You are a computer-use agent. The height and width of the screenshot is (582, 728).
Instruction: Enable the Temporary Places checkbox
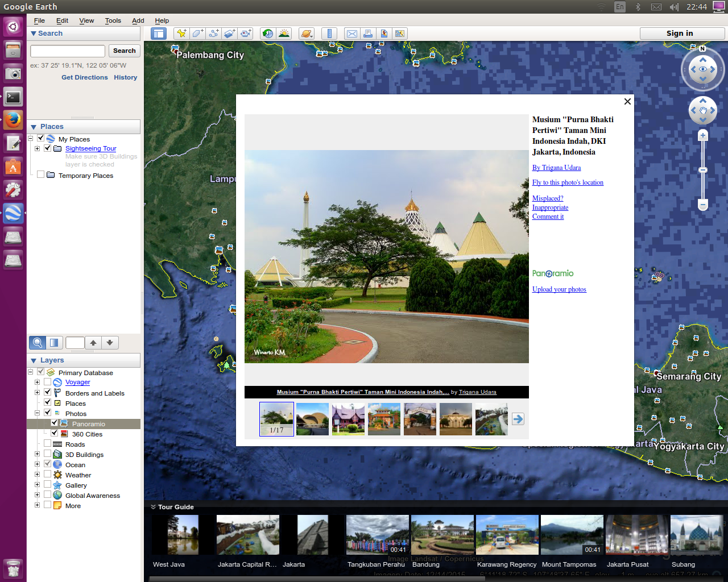click(x=41, y=174)
